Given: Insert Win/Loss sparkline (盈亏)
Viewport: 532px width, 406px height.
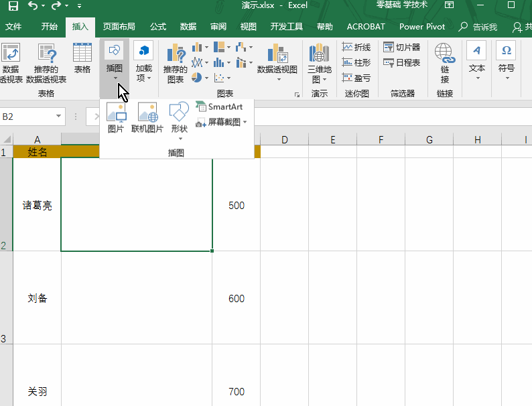Looking at the screenshot, I should pyautogui.click(x=356, y=78).
